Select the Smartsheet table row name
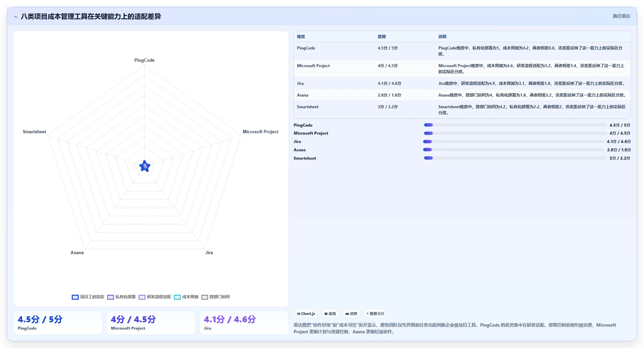 [308, 107]
